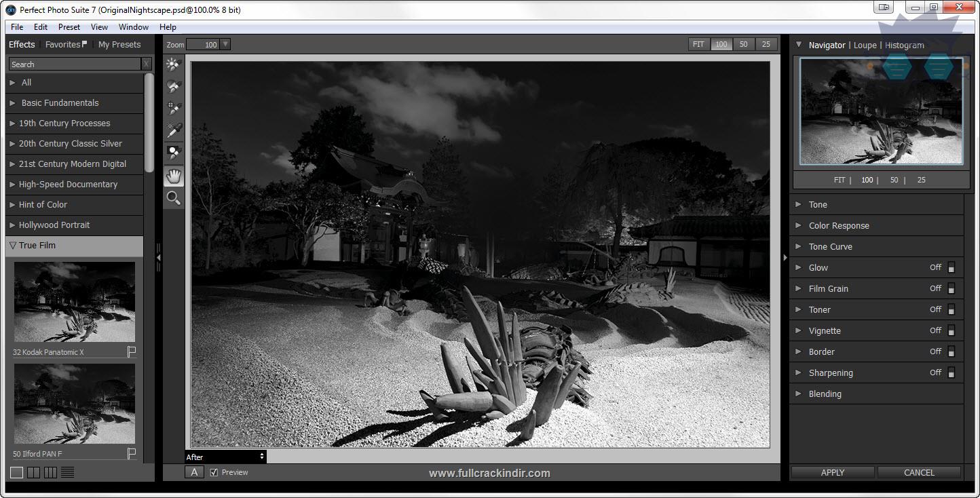The height and width of the screenshot is (498, 980).
Task: Switch preset browser to single-column thumbnail view
Action: pyautogui.click(x=17, y=472)
